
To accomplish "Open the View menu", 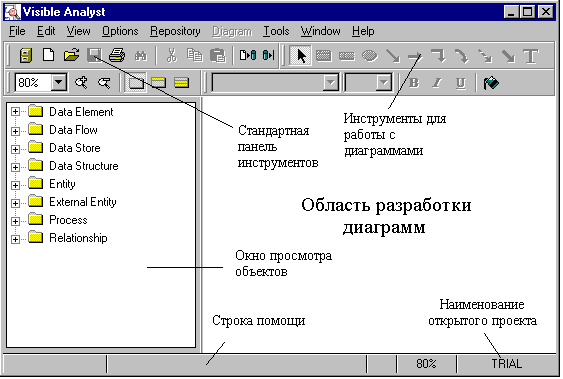I will click(x=78, y=31).
